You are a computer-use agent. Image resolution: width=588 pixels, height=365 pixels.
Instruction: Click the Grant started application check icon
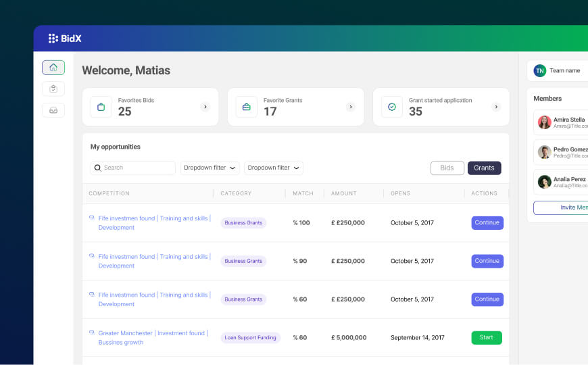click(392, 107)
